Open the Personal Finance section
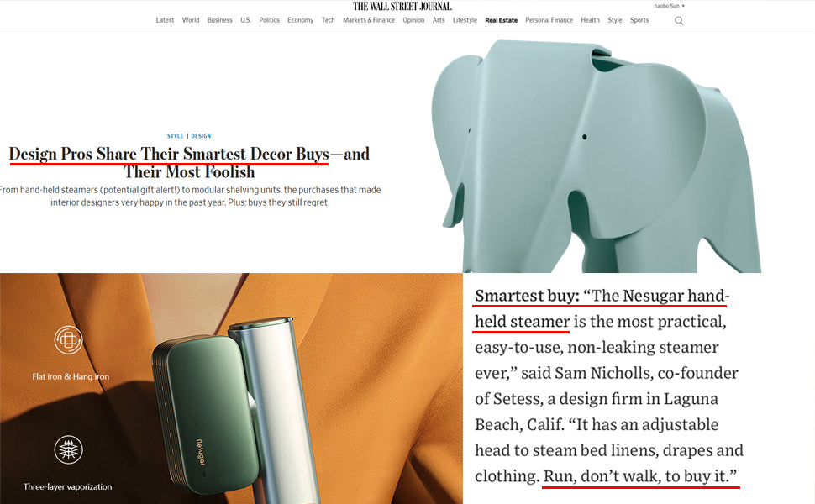This screenshot has height=504, width=815. coord(549,20)
